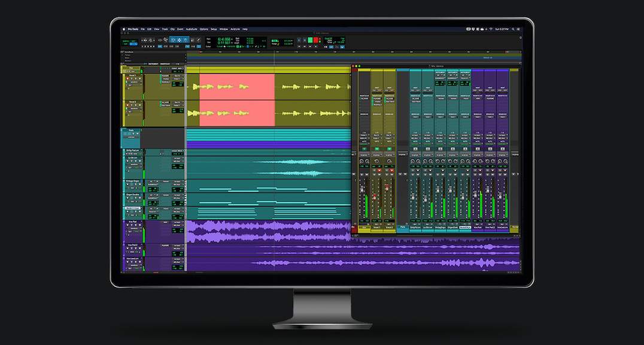Image resolution: width=644 pixels, height=345 pixels.
Task: Solo the Pads track
Action: click(x=132, y=134)
